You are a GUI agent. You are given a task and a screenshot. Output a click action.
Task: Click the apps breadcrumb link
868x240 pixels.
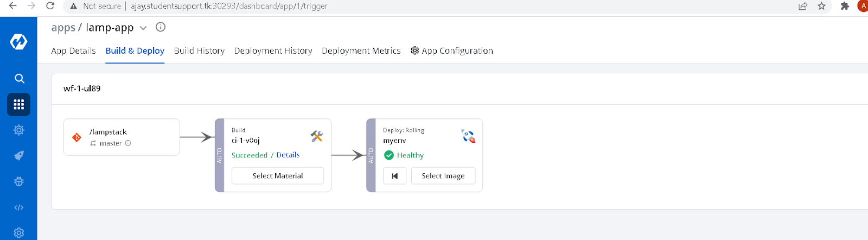pos(63,28)
